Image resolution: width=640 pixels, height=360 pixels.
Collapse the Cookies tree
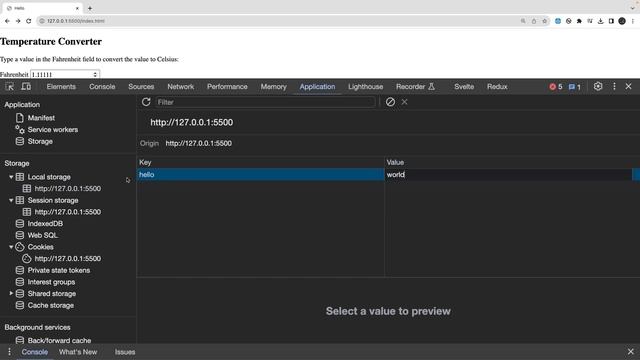pyautogui.click(x=11, y=247)
